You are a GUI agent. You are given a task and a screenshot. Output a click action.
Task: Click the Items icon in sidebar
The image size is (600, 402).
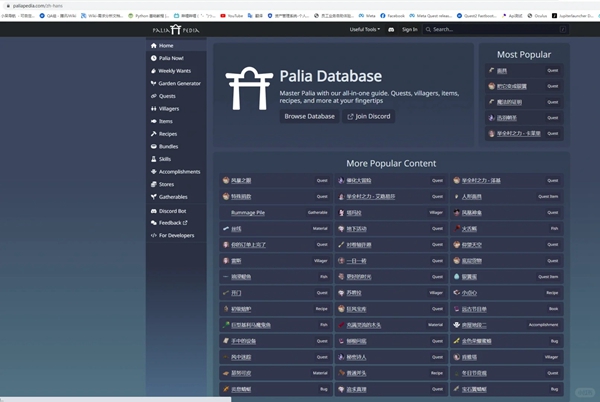tap(154, 121)
